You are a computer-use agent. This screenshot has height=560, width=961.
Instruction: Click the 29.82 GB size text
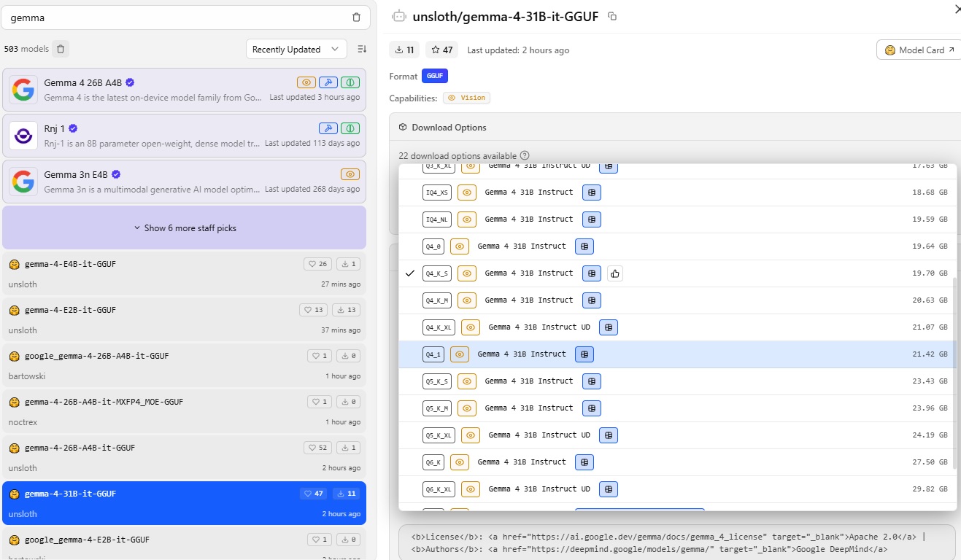(930, 489)
